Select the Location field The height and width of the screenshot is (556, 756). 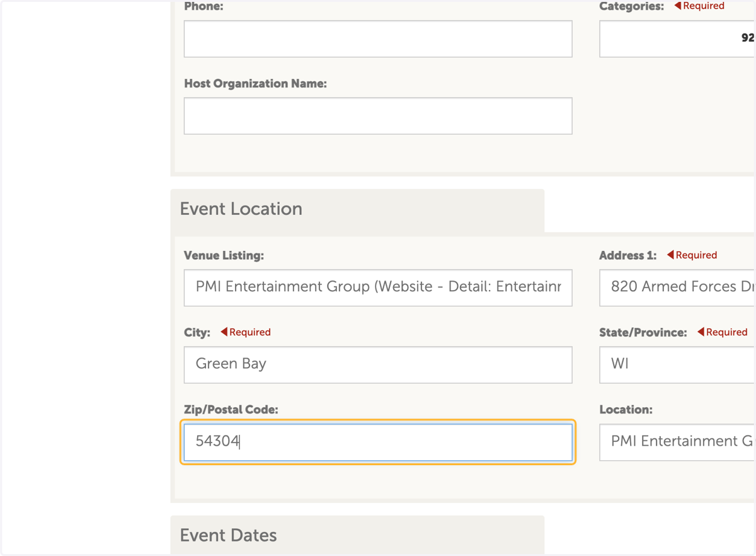(677, 443)
